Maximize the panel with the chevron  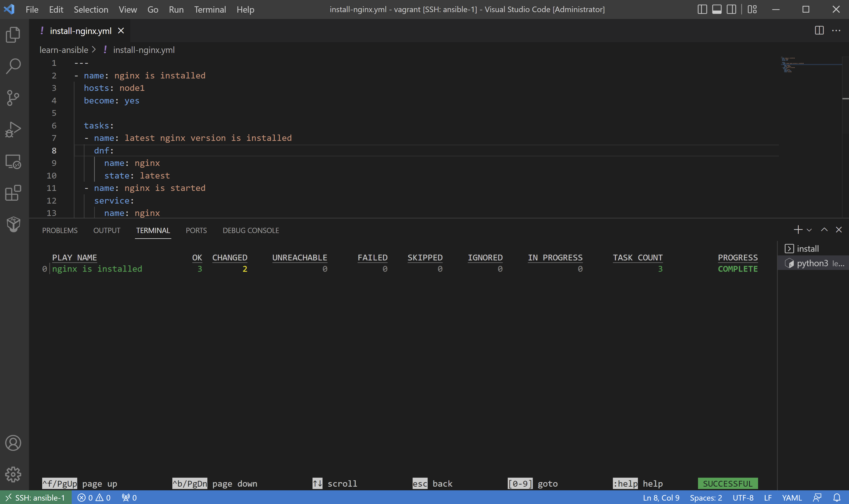pos(824,230)
